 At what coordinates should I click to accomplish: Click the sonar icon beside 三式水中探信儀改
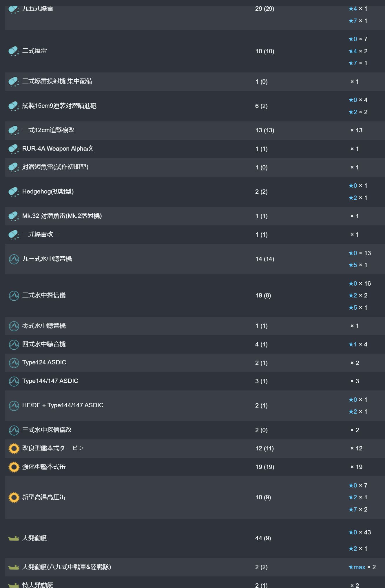tap(14, 430)
